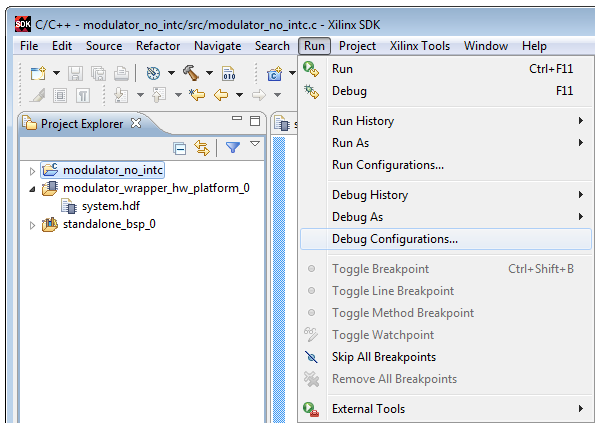Click the Back navigation arrow

pyautogui.click(x=221, y=95)
